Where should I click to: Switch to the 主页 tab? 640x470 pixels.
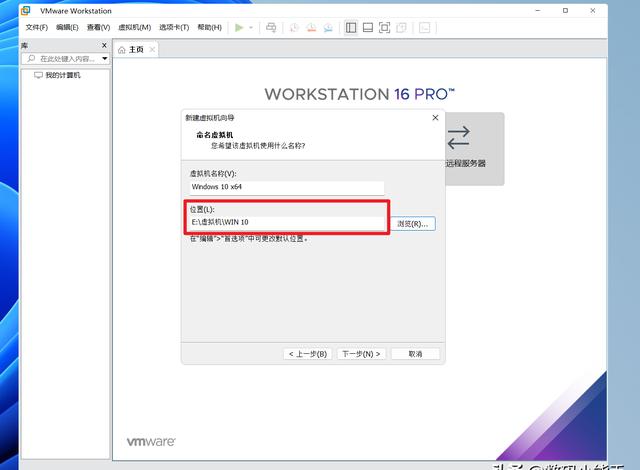136,50
